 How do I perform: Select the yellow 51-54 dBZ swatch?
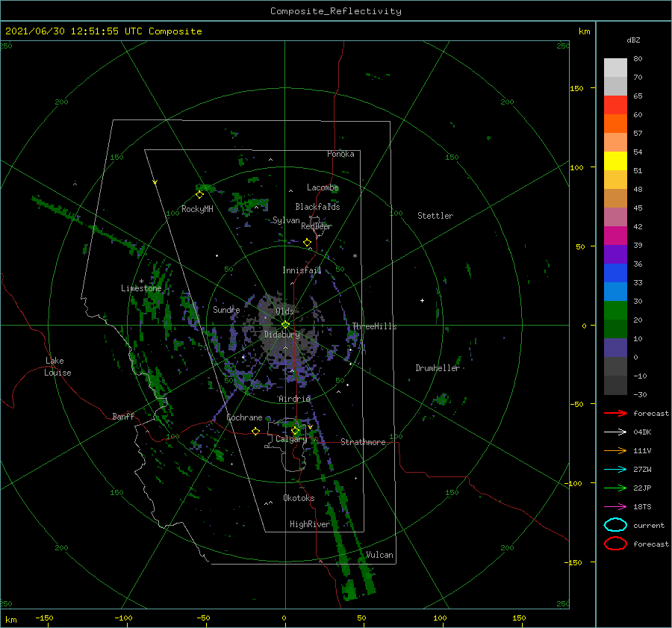coord(615,161)
